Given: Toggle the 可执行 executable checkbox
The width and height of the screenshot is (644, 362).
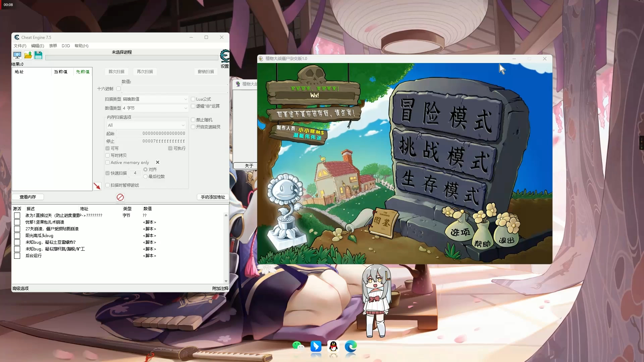Looking at the screenshot, I should coord(170,148).
